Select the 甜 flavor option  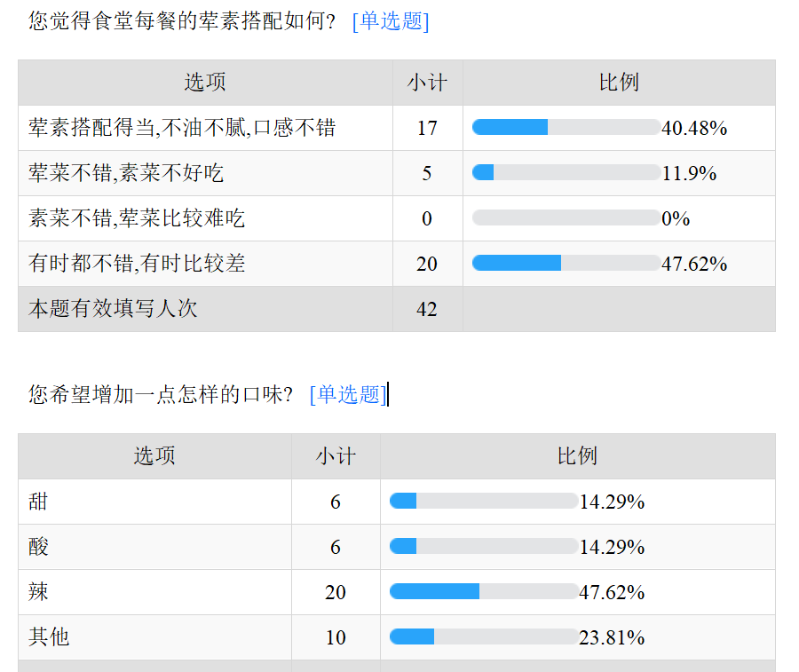click(x=38, y=502)
